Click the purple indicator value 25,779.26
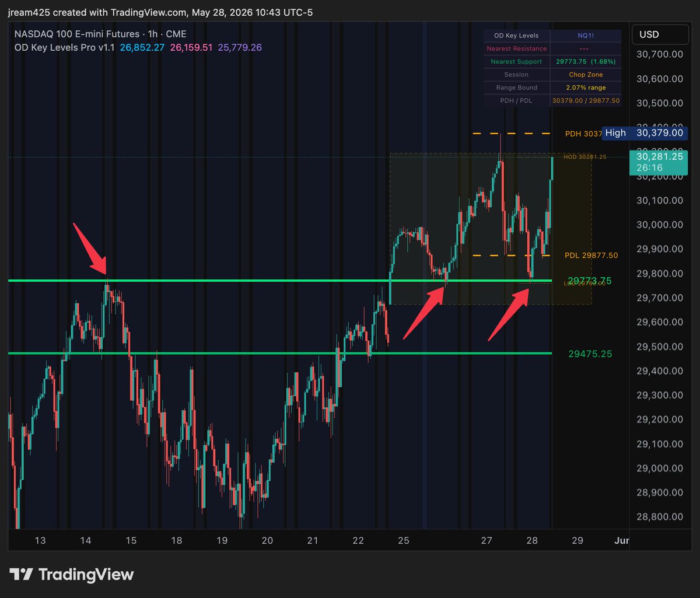The width and height of the screenshot is (700, 598). [x=240, y=47]
